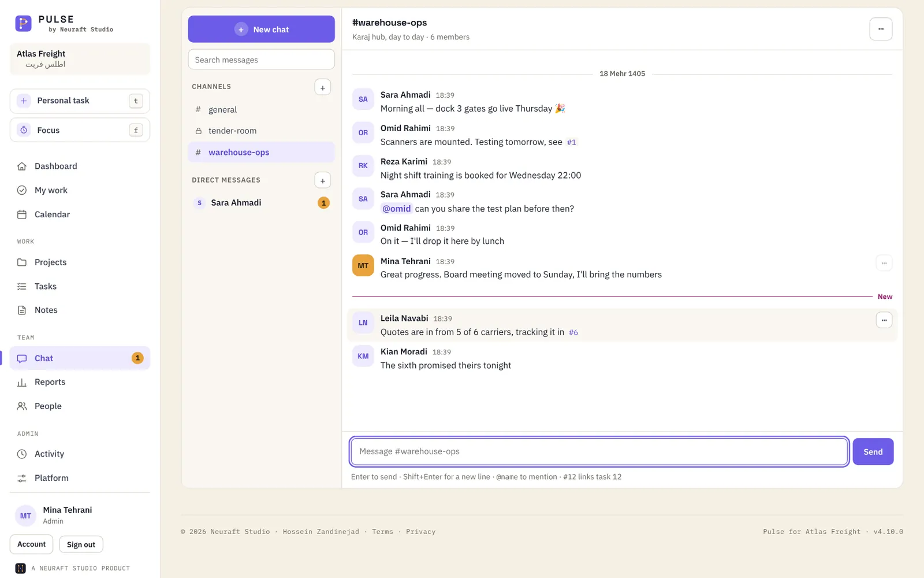
Task: Click Mina Tehrani's orange MT avatar
Action: tap(363, 266)
